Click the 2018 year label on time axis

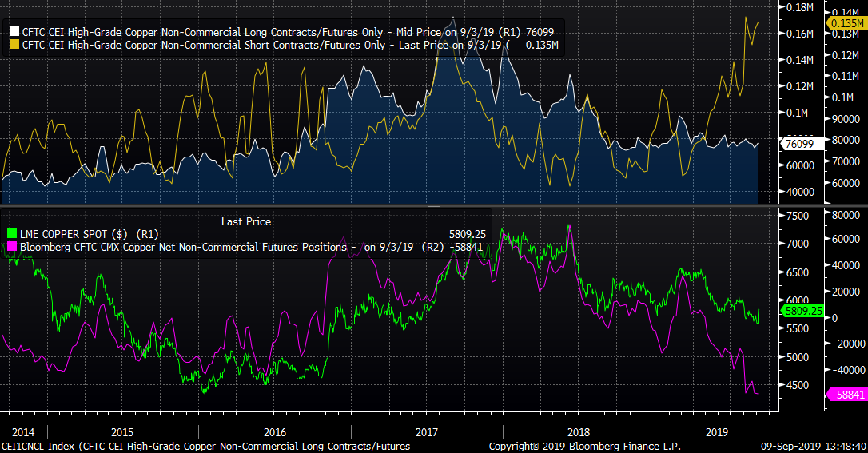579,432
